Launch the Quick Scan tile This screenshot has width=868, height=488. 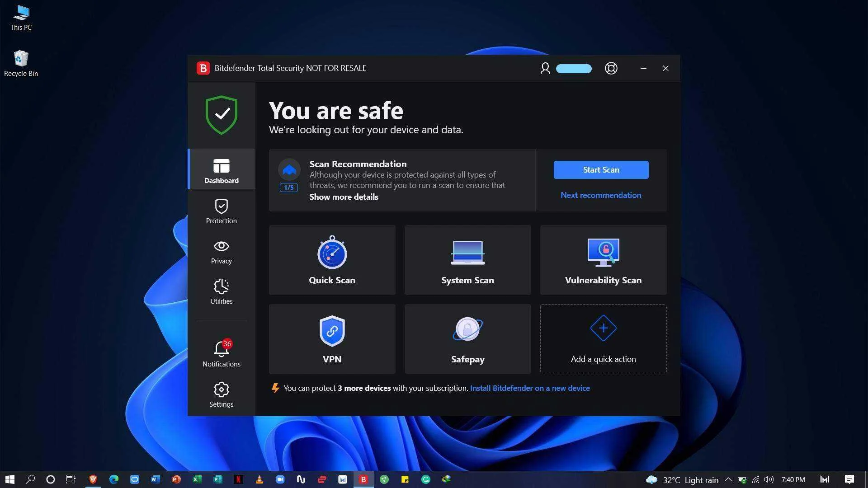[x=332, y=260]
